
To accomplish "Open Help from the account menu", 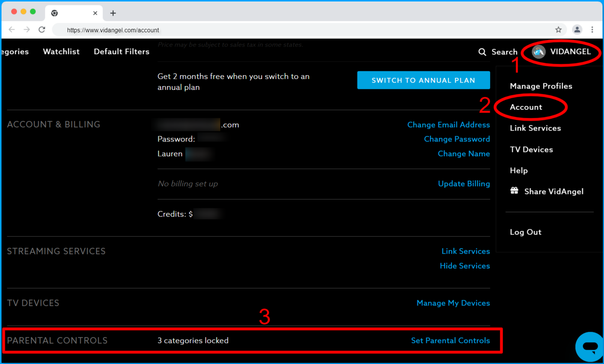I will coord(518,170).
